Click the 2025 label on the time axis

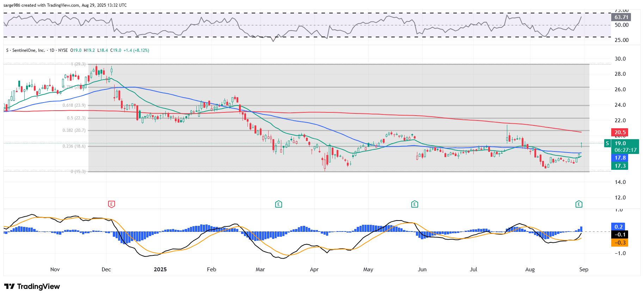pyautogui.click(x=160, y=270)
